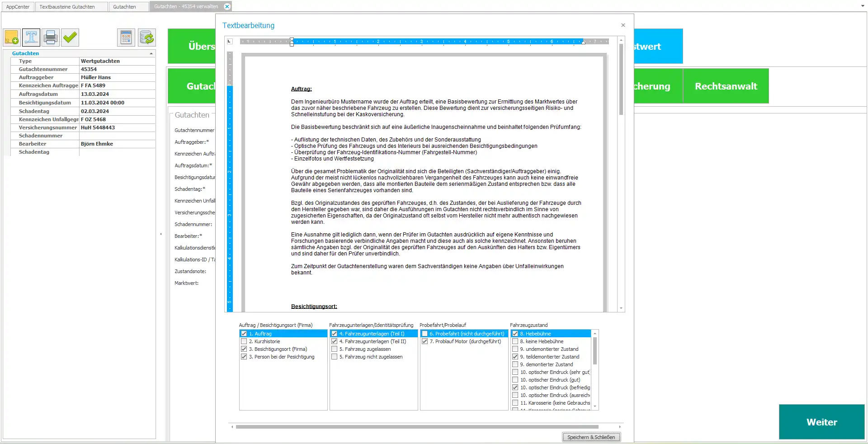Click the F OZ 5468 Kennzeichen value
The image size is (868, 444).
(x=117, y=119)
